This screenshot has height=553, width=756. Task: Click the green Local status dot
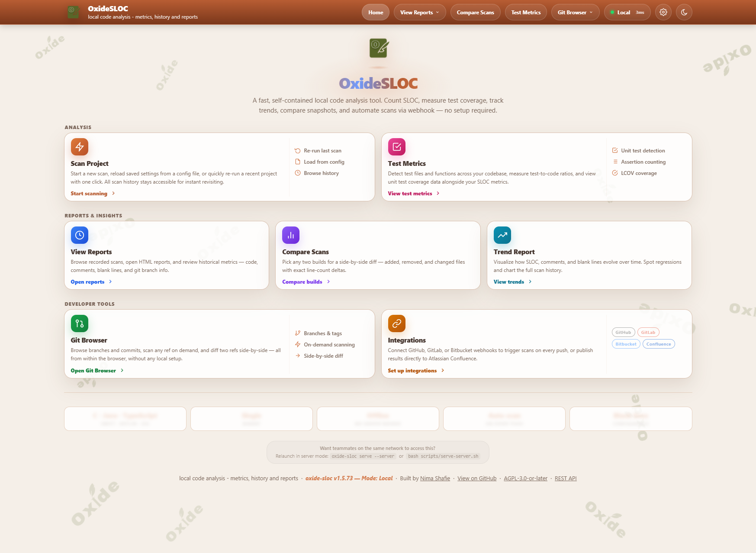point(612,12)
